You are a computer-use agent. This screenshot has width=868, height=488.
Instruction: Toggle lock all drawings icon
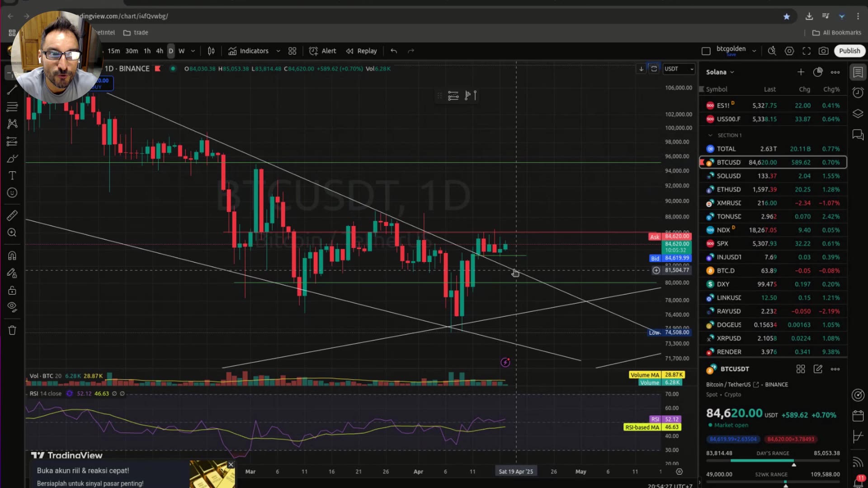pos(12,290)
